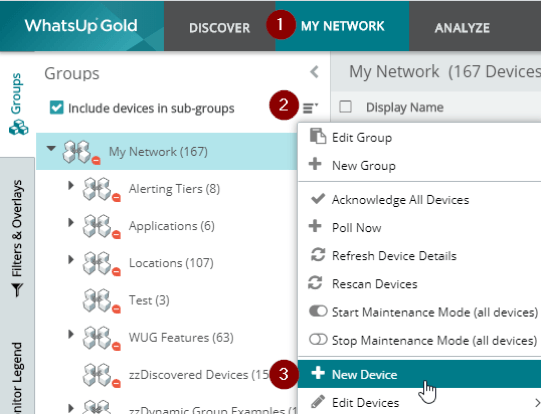
Task: Click the Filters funnel icon
Action: (17, 289)
